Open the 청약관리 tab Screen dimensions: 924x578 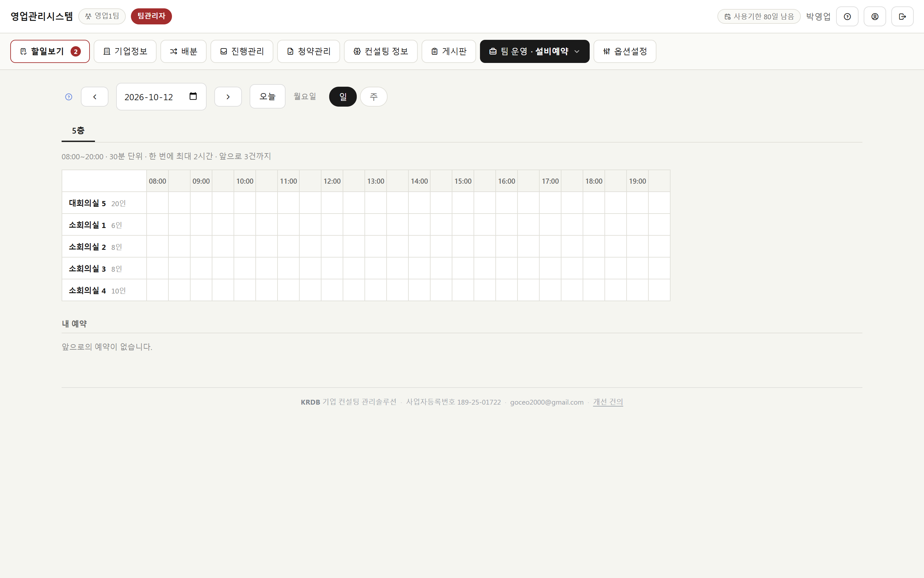point(309,51)
